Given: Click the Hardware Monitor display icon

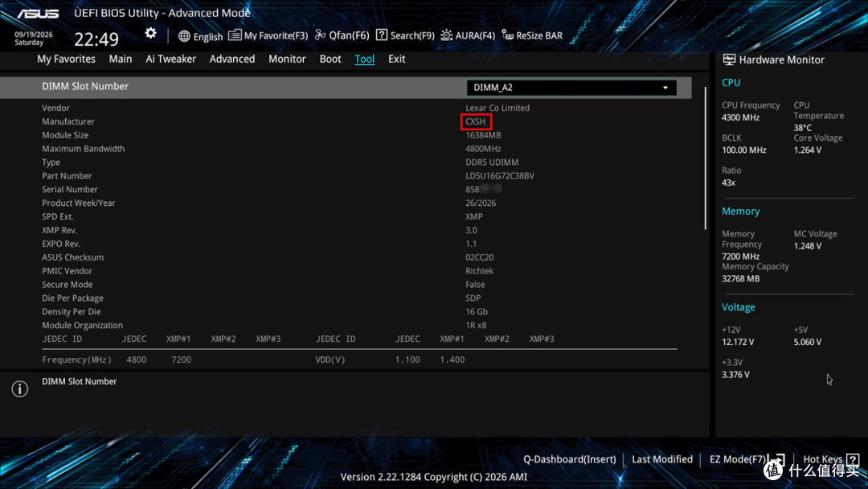Looking at the screenshot, I should 729,60.
